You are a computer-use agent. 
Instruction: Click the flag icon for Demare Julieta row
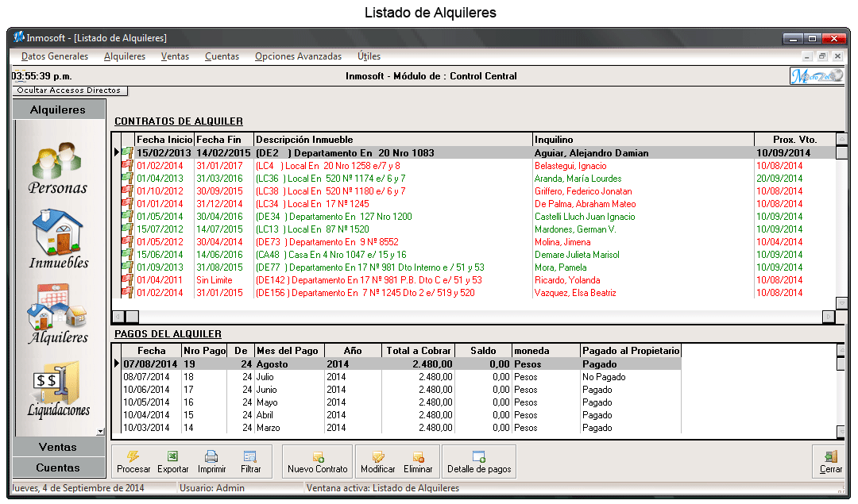pos(127,254)
